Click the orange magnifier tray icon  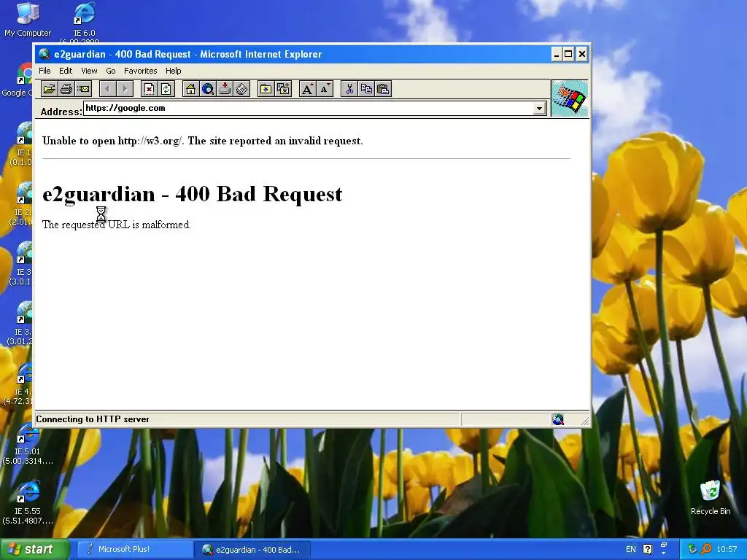point(706,550)
